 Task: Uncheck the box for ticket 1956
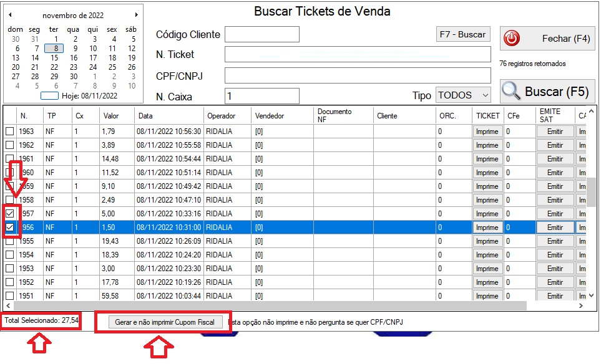coord(10,228)
